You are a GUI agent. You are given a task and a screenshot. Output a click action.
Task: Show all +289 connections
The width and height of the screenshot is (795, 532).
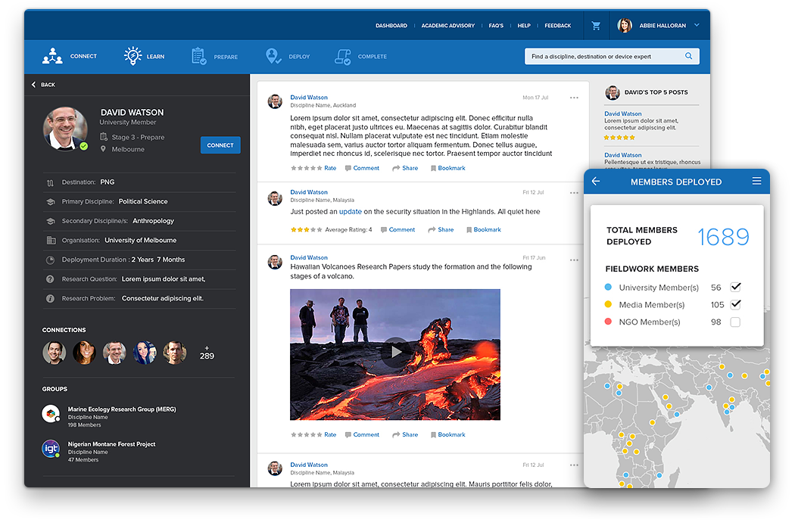[207, 353]
